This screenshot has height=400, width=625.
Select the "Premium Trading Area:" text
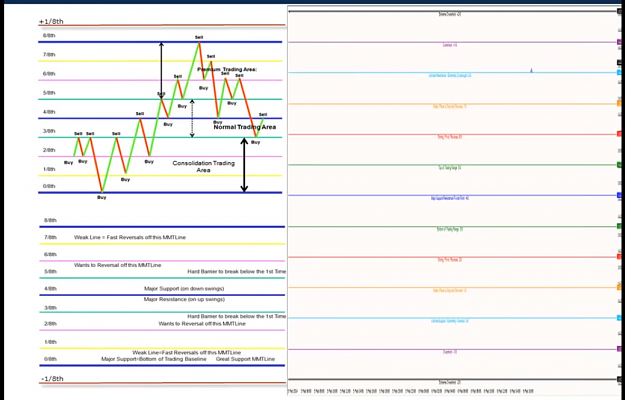pos(227,69)
